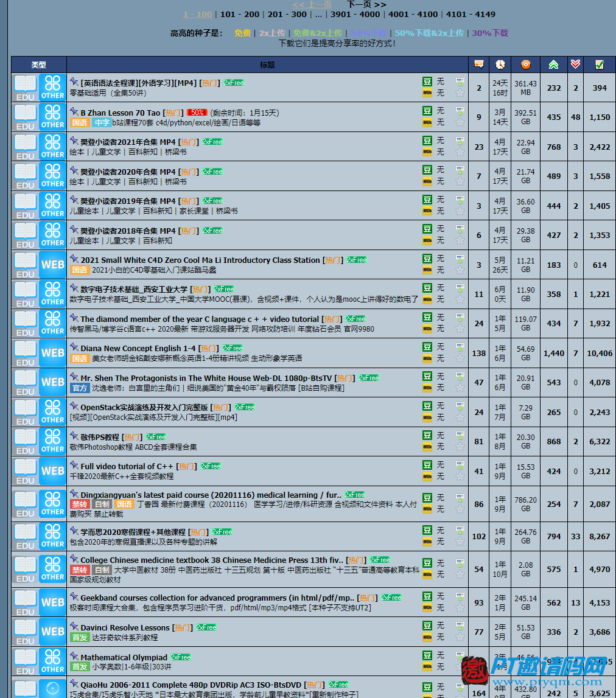Open leechers count 48 for B Zhan Lesson row
Image resolution: width=616 pixels, height=698 pixels.
pos(575,117)
